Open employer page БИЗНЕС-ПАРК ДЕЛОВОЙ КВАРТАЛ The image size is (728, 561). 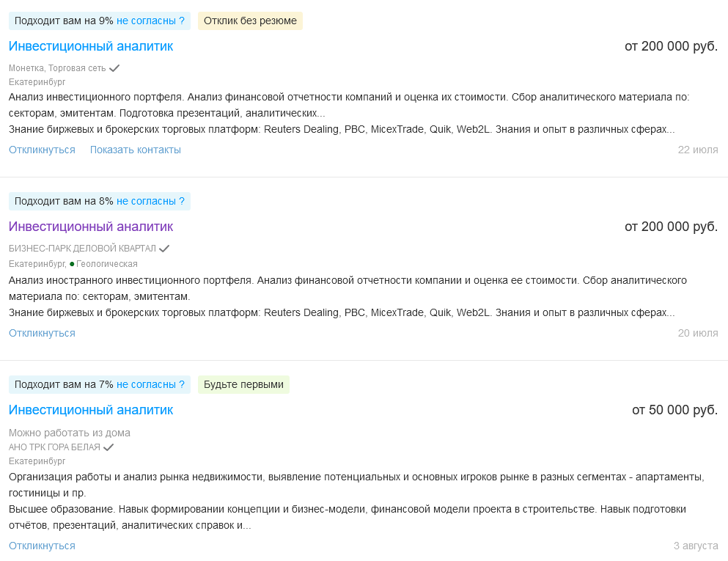tap(82, 249)
